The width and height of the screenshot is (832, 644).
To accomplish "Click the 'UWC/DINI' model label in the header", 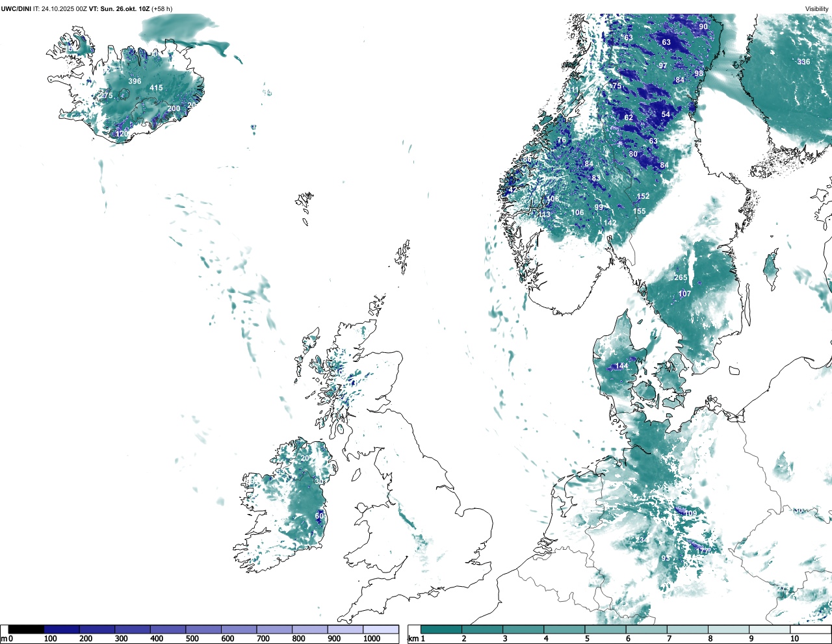I will pyautogui.click(x=16, y=9).
